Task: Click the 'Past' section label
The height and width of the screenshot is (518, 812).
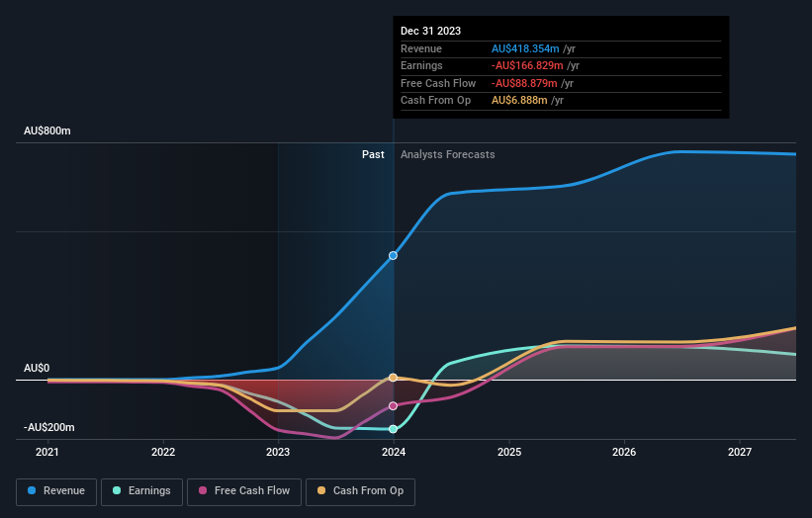Action: pyautogui.click(x=373, y=155)
